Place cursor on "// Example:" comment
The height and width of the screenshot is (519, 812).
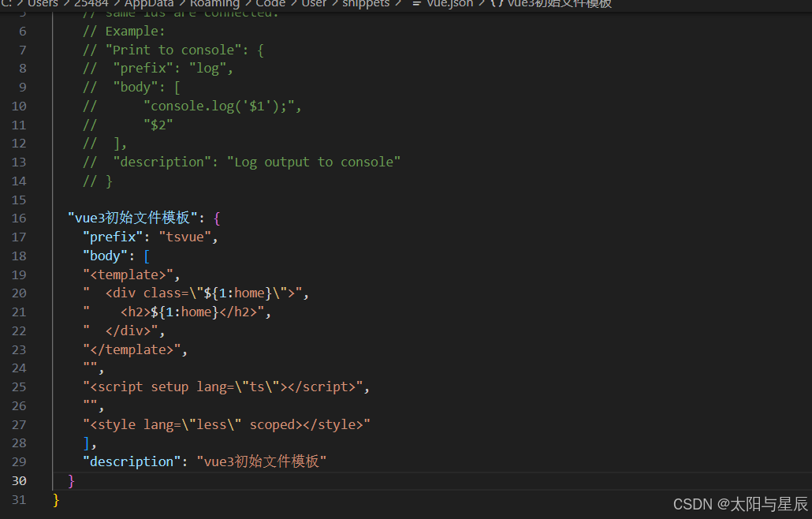pos(124,31)
